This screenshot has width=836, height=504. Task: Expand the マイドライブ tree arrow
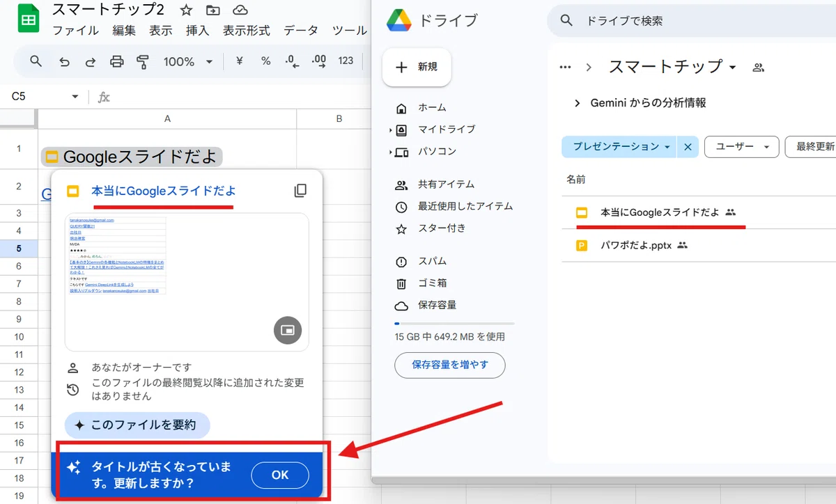(390, 130)
